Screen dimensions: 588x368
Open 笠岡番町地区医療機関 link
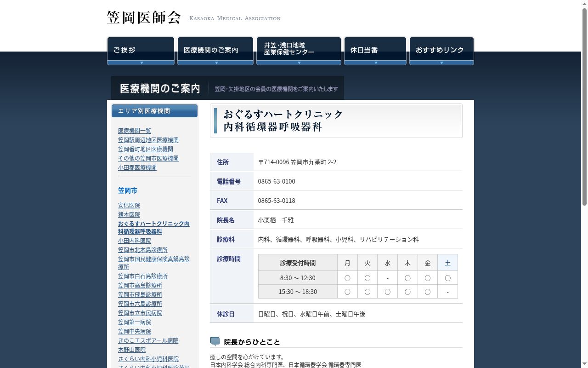coord(146,149)
